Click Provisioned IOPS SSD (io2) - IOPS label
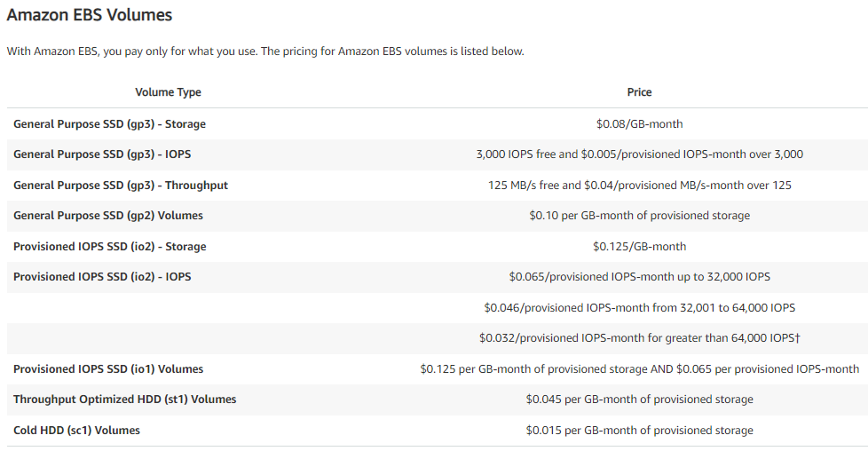This screenshot has width=868, height=459. point(102,277)
